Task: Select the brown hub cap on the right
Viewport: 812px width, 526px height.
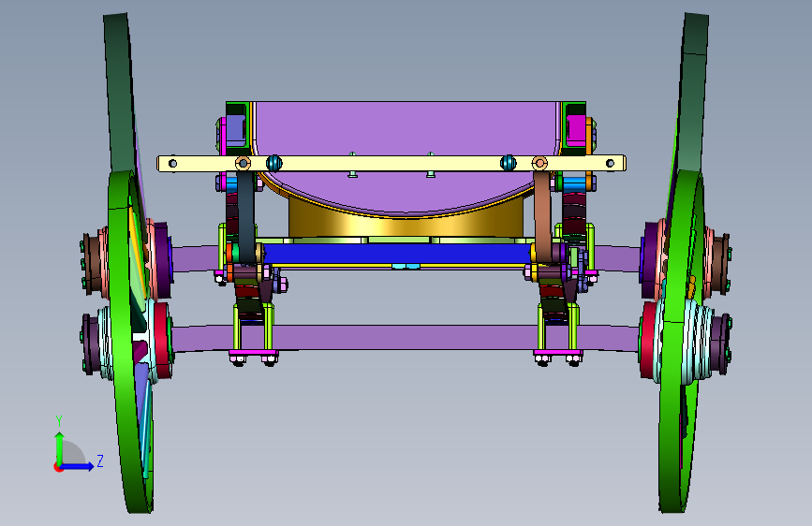Action: tap(720, 265)
